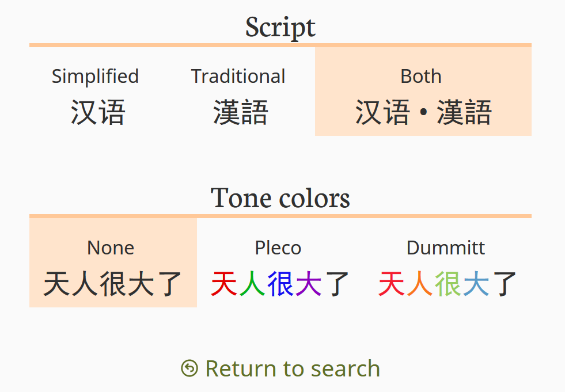This screenshot has width=565, height=392.
Task: Open the Return to search link
Action: click(292, 368)
